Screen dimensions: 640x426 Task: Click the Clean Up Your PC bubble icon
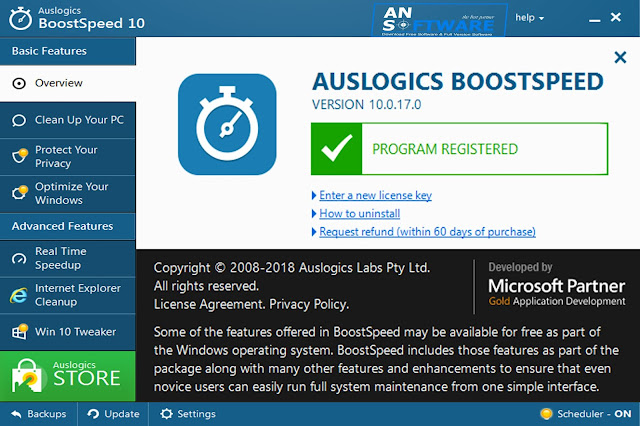[19, 121]
